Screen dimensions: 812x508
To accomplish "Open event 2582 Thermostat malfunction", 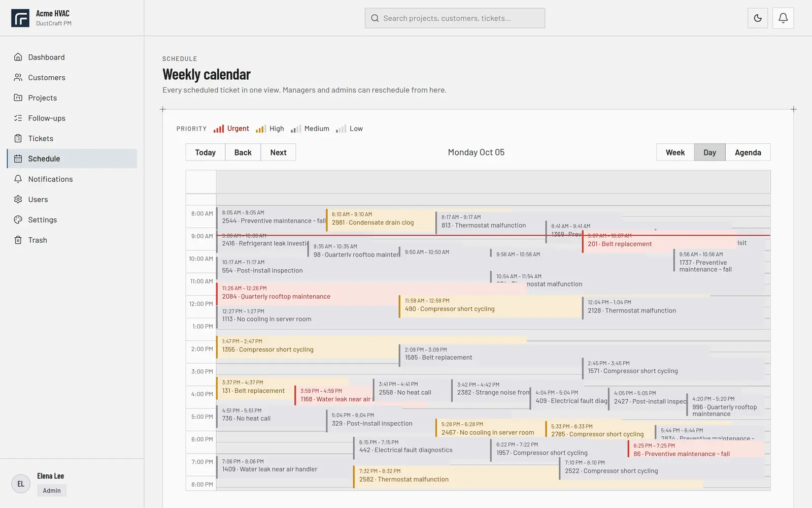I will pos(455,478).
